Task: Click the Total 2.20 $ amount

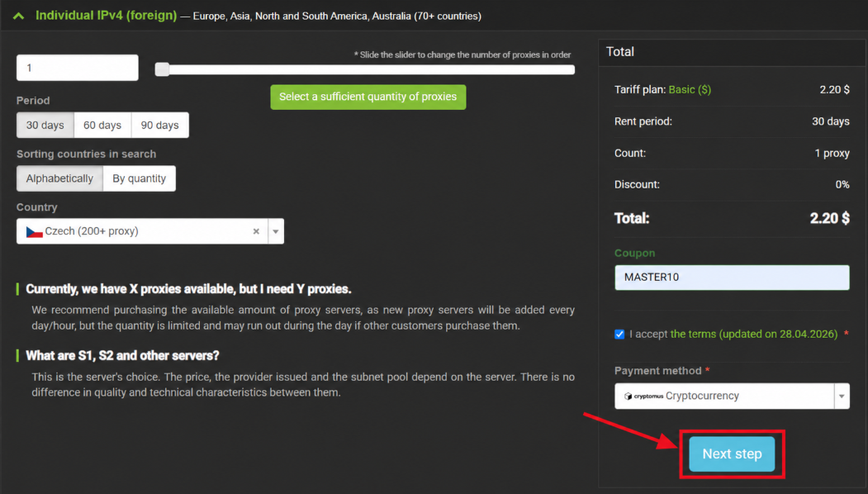Action: 830,218
